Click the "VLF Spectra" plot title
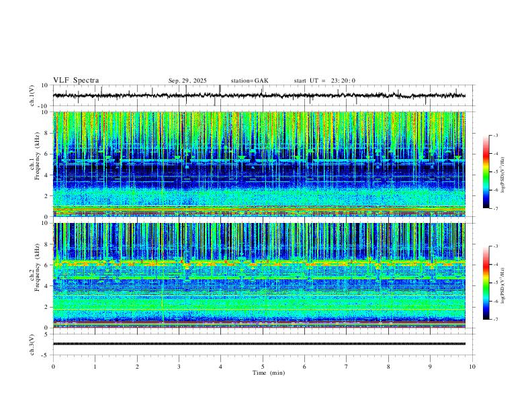Viewport: 532px width, 411px height. pyautogui.click(x=76, y=81)
